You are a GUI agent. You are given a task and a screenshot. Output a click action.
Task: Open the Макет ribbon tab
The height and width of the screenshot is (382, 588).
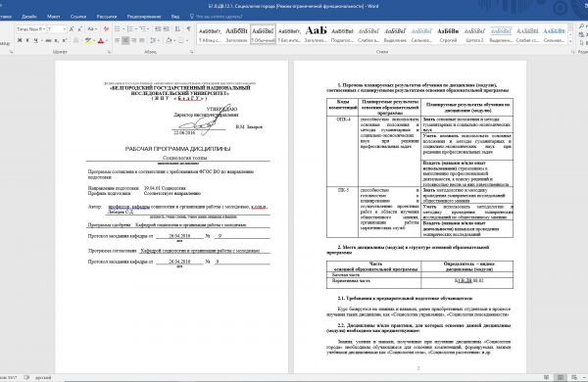coord(54,17)
